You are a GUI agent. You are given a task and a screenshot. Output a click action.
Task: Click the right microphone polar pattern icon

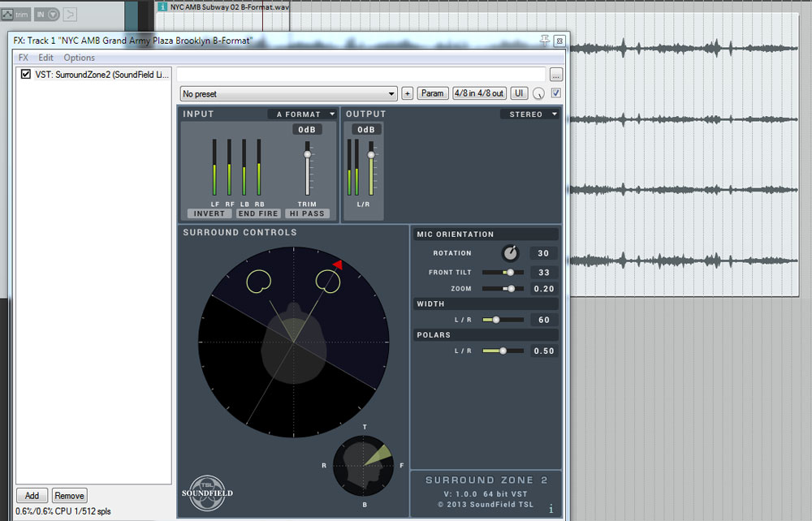pyautogui.click(x=328, y=282)
